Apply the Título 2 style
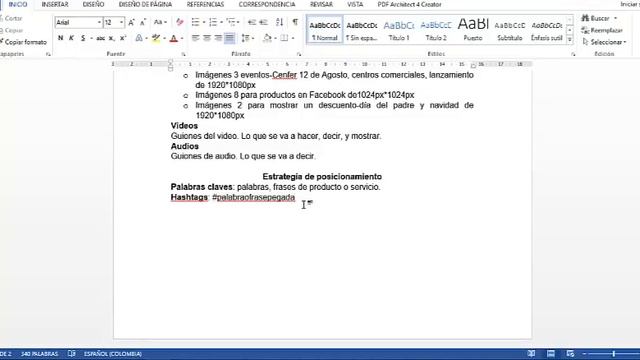640x360 pixels. [436, 30]
